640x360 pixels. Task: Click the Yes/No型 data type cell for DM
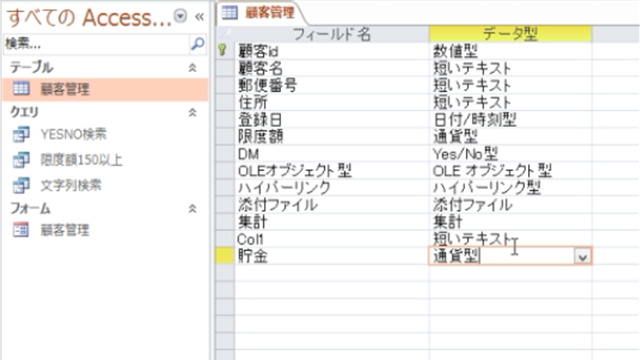coord(510,154)
